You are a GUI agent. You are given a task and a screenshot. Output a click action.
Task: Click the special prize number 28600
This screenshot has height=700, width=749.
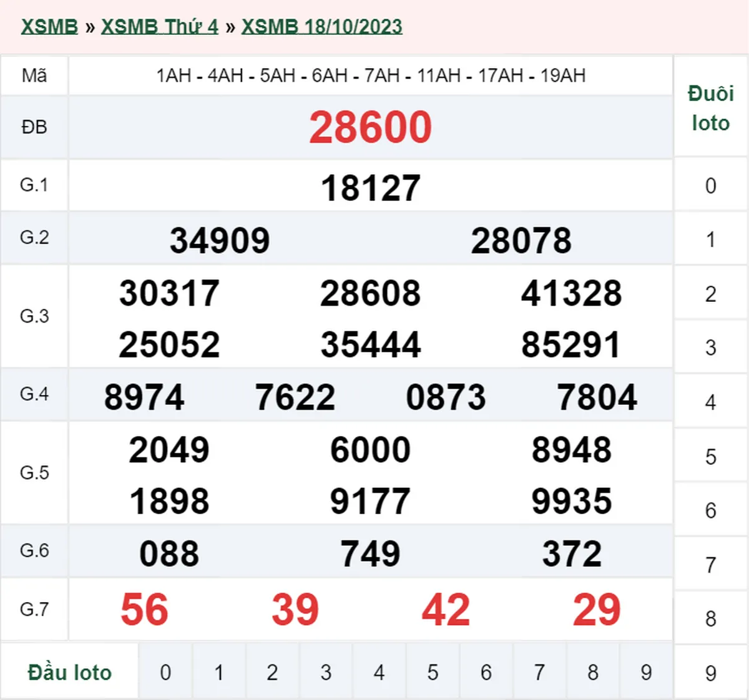click(370, 127)
